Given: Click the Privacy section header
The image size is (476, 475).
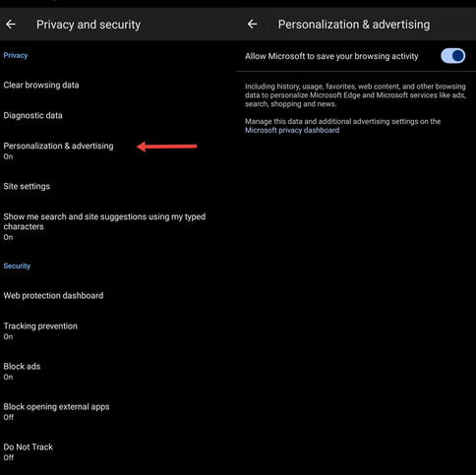Looking at the screenshot, I should (16, 55).
